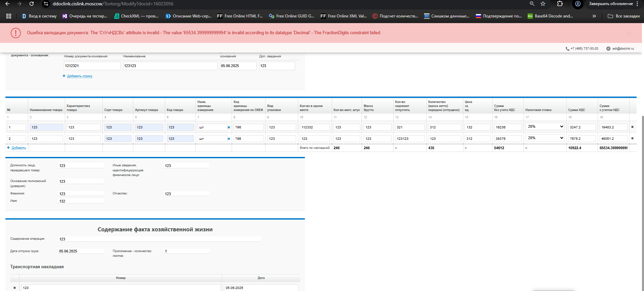Edit transport waybill number field
The height and width of the screenshot is (291, 644).
[x=121, y=288]
